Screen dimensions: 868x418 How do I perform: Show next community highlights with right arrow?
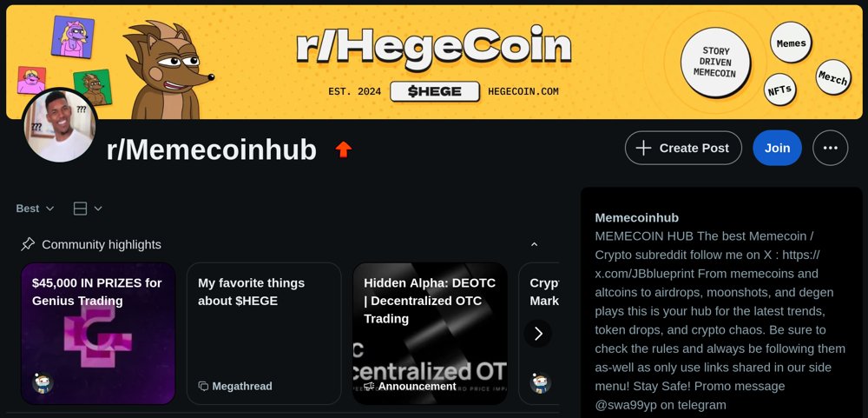pyautogui.click(x=538, y=334)
